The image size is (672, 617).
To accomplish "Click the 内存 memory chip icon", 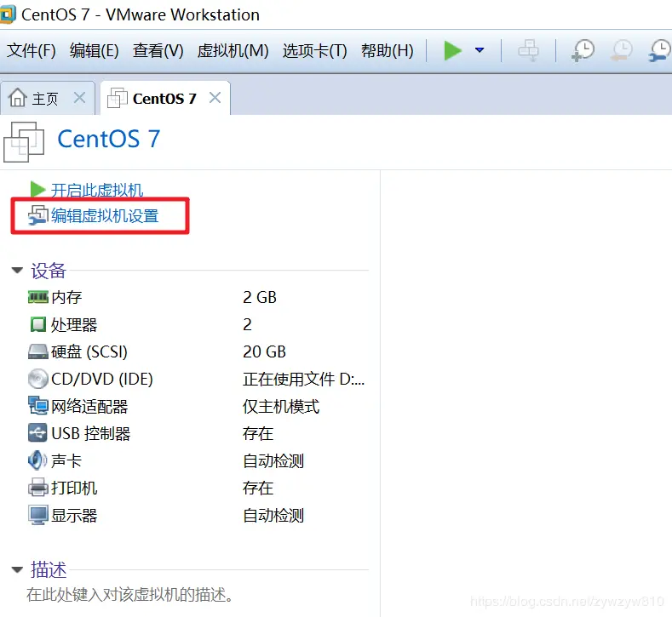I will point(38,297).
